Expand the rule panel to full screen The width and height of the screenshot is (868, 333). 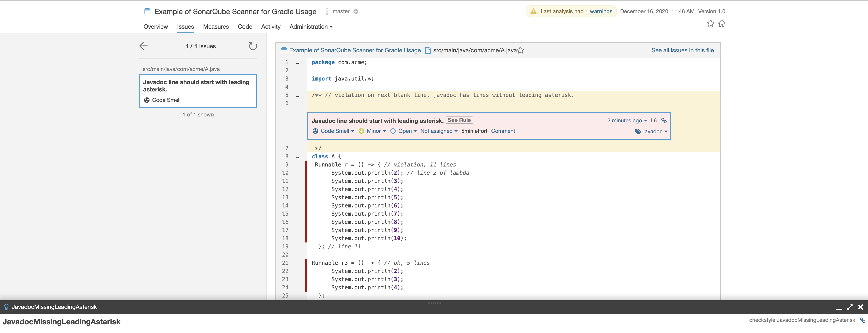[x=850, y=307]
